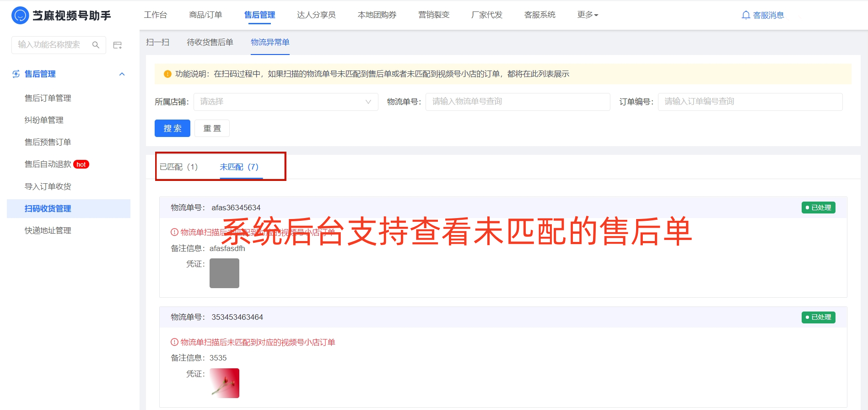The width and height of the screenshot is (868, 410).
Task: Click the 功能说明 notice text
Action: pyautogui.click(x=372, y=74)
